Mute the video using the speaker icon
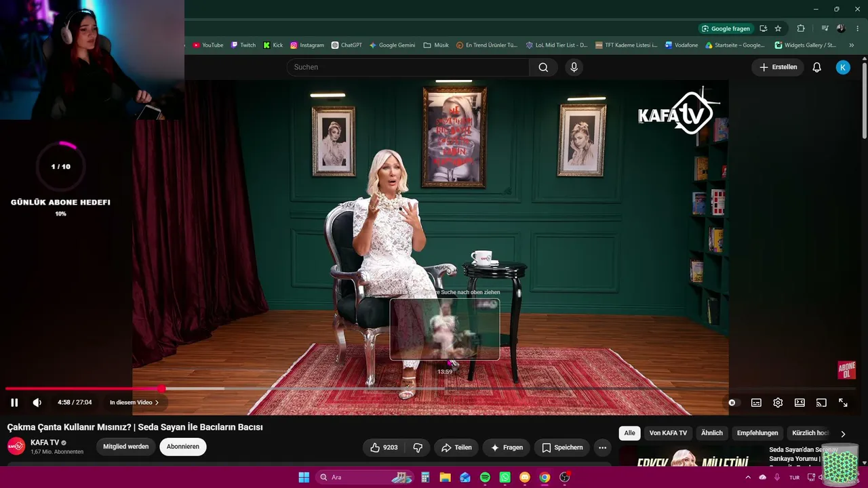This screenshot has width=868, height=488. click(37, 403)
